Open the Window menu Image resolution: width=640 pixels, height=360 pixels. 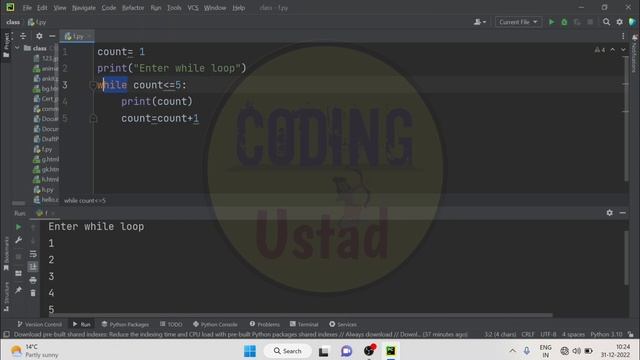point(215,8)
